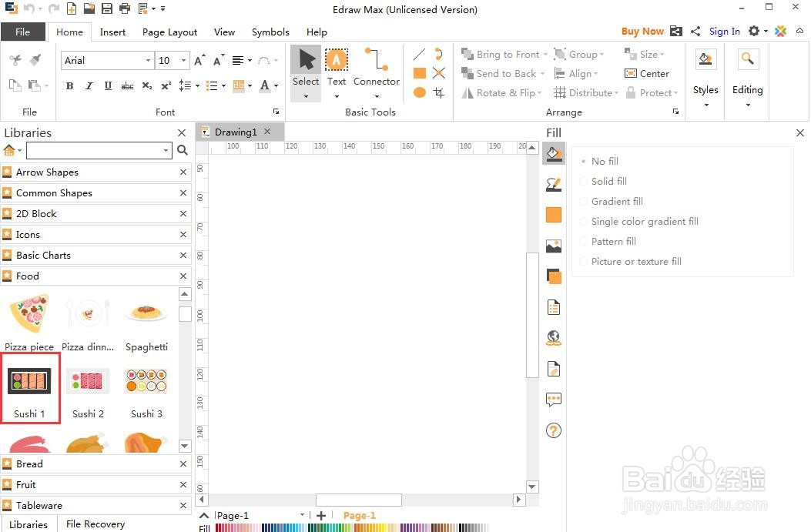Open the Fill panel icon in sidebar
This screenshot has width=811, height=532.
554,153
